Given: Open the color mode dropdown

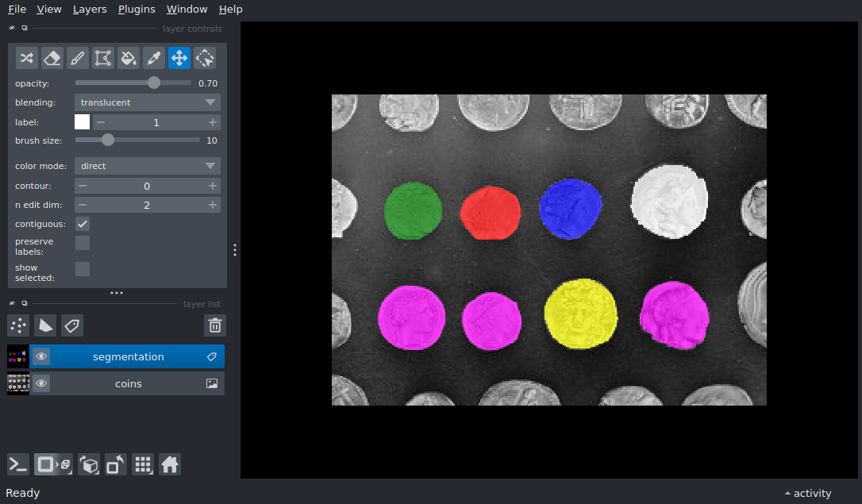Looking at the screenshot, I should pyautogui.click(x=148, y=166).
